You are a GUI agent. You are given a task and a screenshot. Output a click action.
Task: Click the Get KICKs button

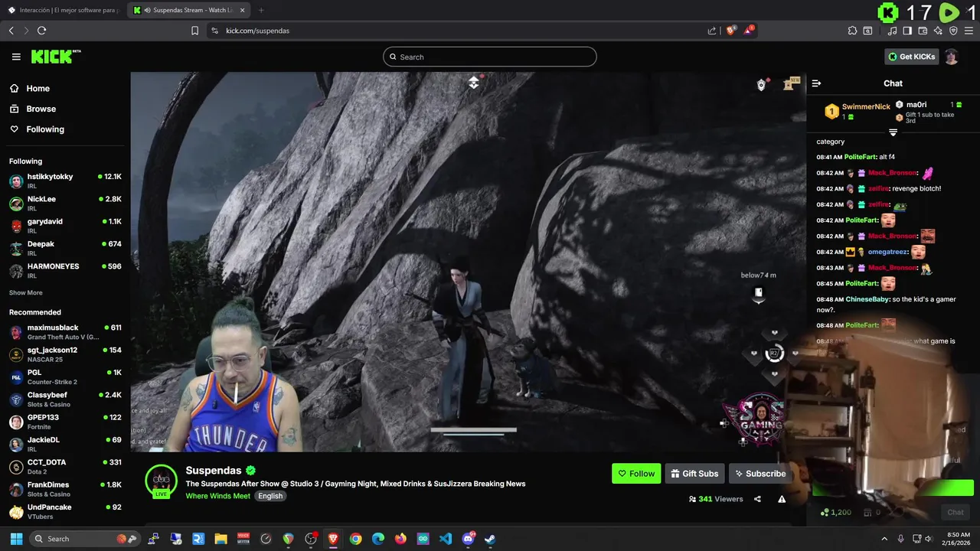click(x=911, y=57)
